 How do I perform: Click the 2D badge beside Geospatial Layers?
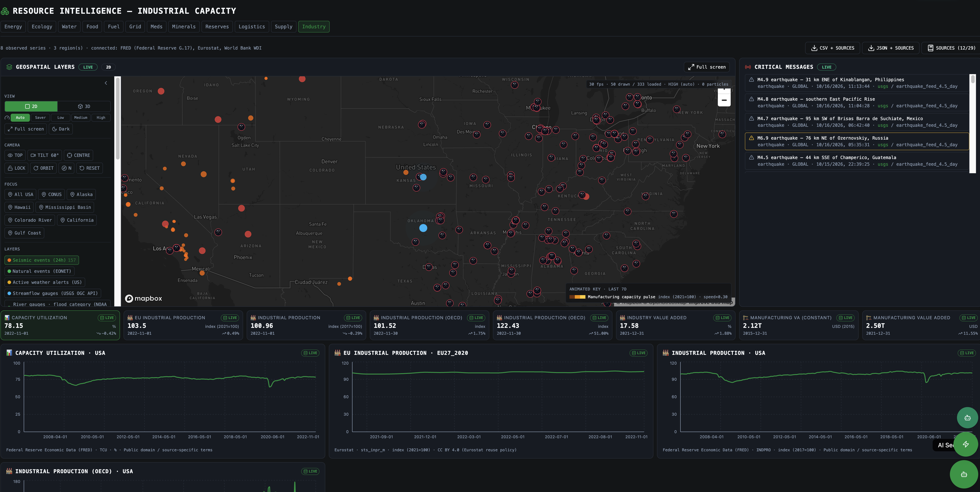tap(108, 67)
